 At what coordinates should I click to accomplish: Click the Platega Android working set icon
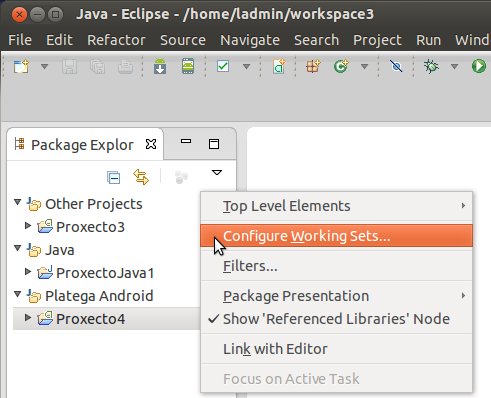(34, 296)
